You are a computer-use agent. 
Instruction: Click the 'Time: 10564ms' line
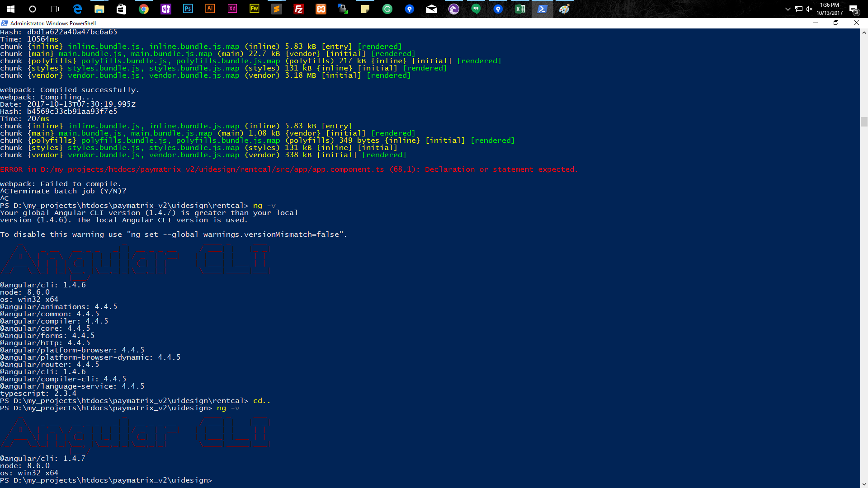29,39
